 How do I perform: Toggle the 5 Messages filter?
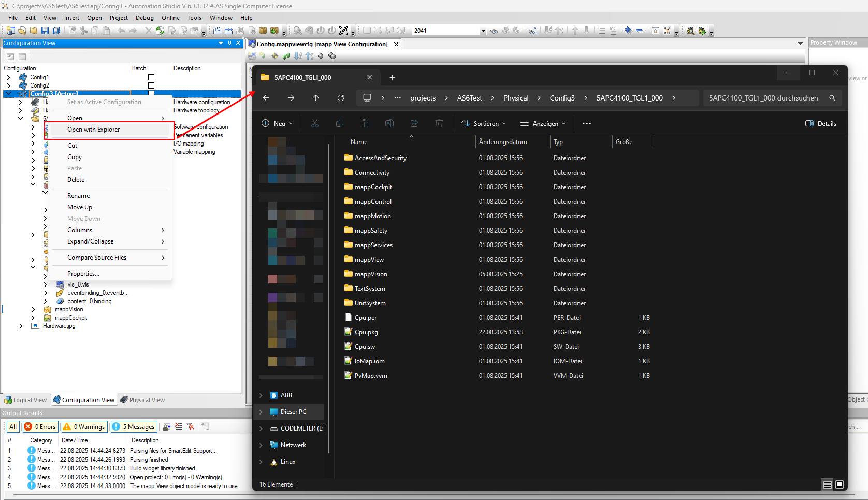point(134,426)
